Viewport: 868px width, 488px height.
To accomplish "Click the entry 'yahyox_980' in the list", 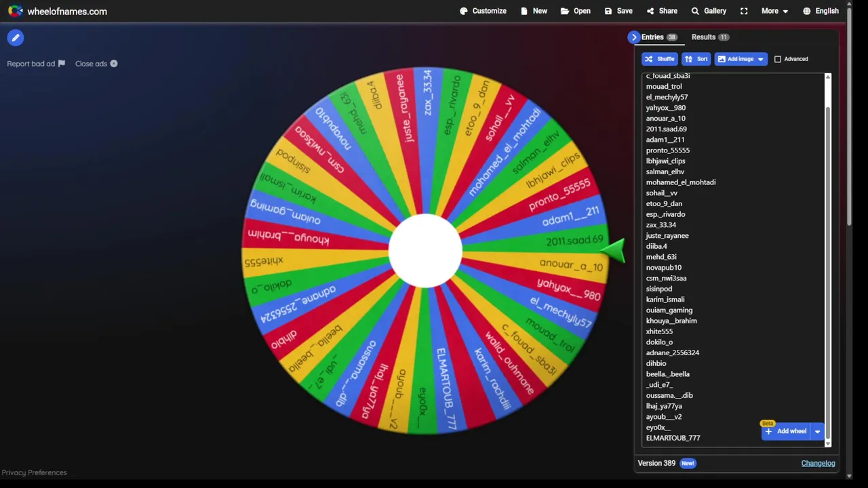I will [x=665, y=108].
